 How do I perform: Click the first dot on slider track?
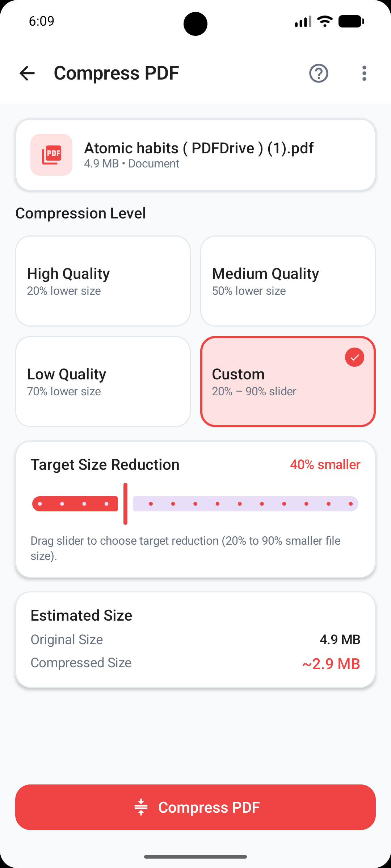tap(40, 504)
